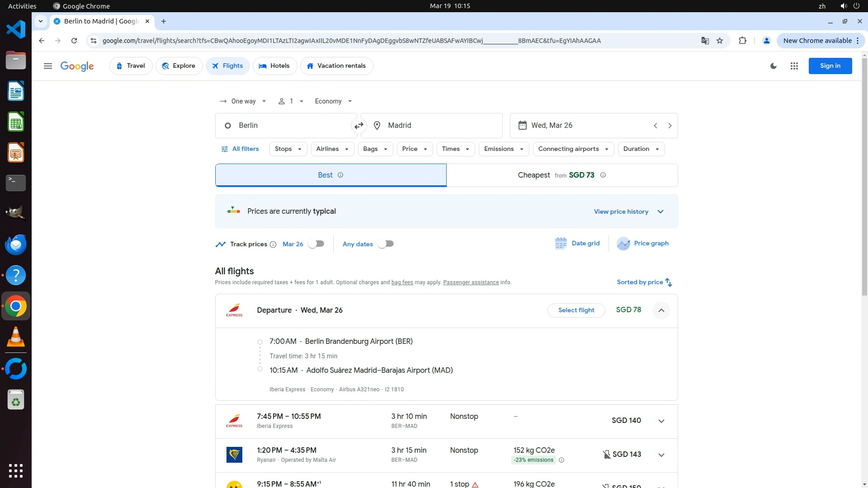This screenshot has width=868, height=488.
Task: Click Select flight button
Action: coord(576,310)
